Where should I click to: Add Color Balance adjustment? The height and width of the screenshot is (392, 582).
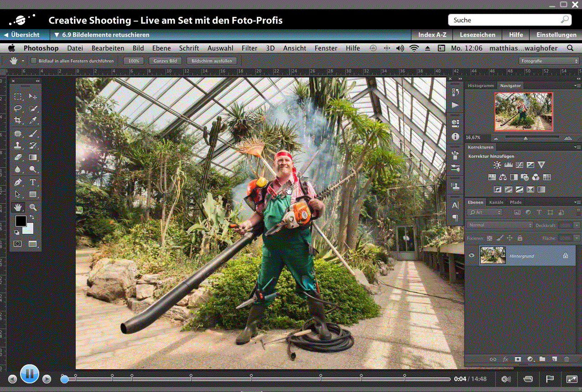(x=503, y=177)
